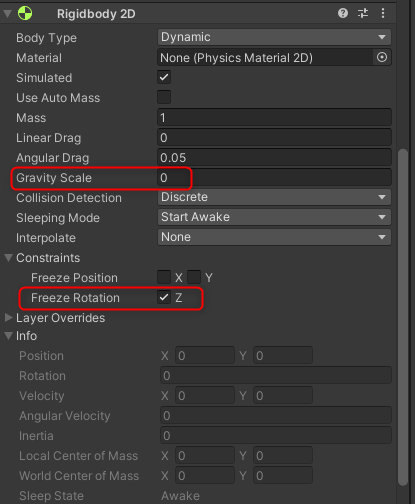Open the Sleeping Mode dropdown
The width and height of the screenshot is (415, 504).
tap(274, 217)
